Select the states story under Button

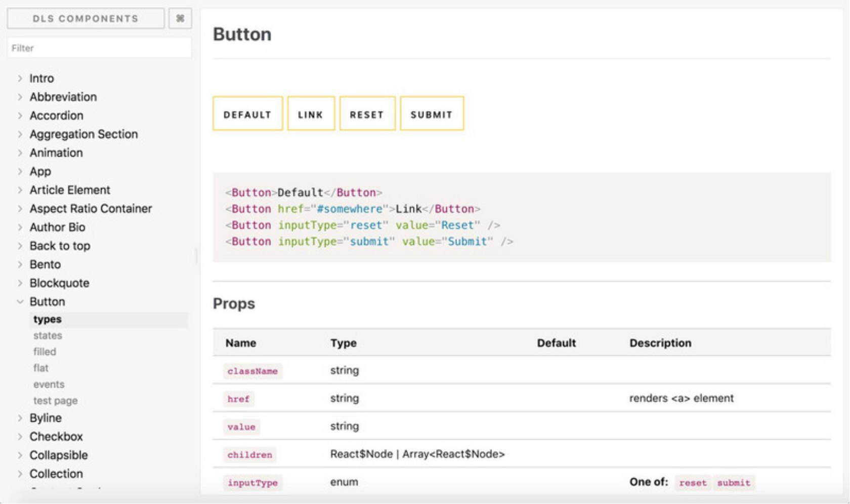tap(48, 336)
